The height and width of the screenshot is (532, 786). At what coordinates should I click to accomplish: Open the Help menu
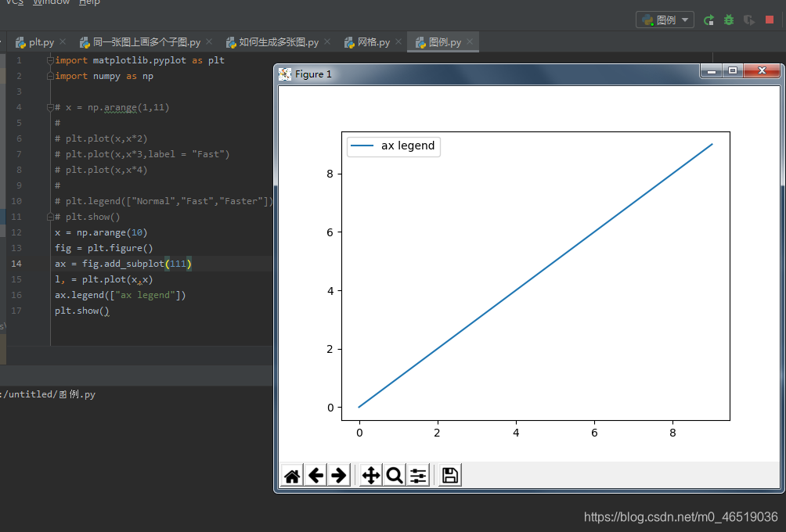tap(90, 2)
